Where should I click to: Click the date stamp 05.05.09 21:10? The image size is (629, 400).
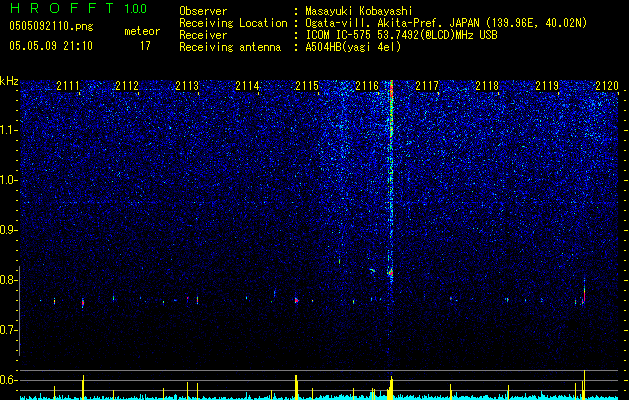click(51, 46)
